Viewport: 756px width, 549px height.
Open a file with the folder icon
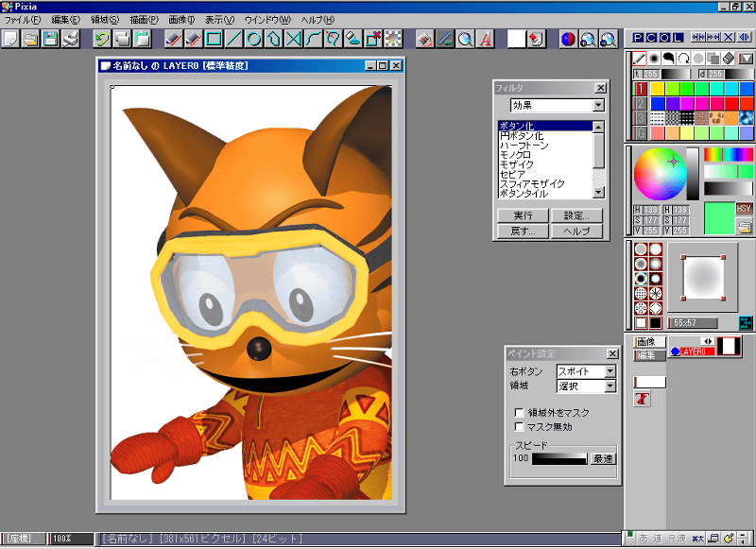click(x=31, y=39)
